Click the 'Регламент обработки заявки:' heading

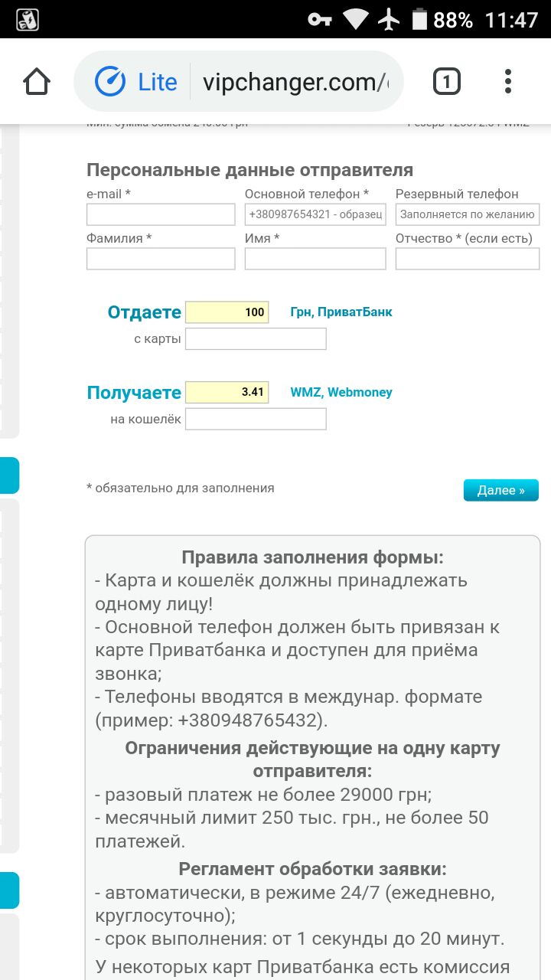coord(312,869)
